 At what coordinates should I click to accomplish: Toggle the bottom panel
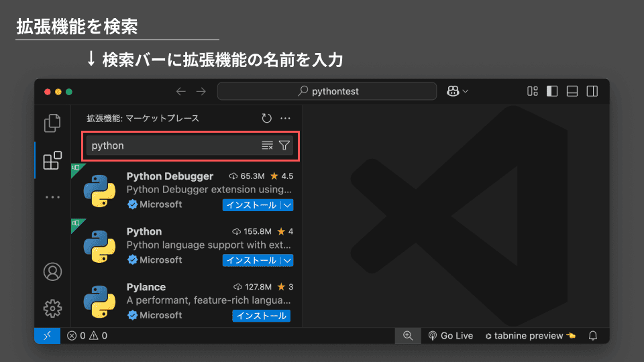point(572,91)
